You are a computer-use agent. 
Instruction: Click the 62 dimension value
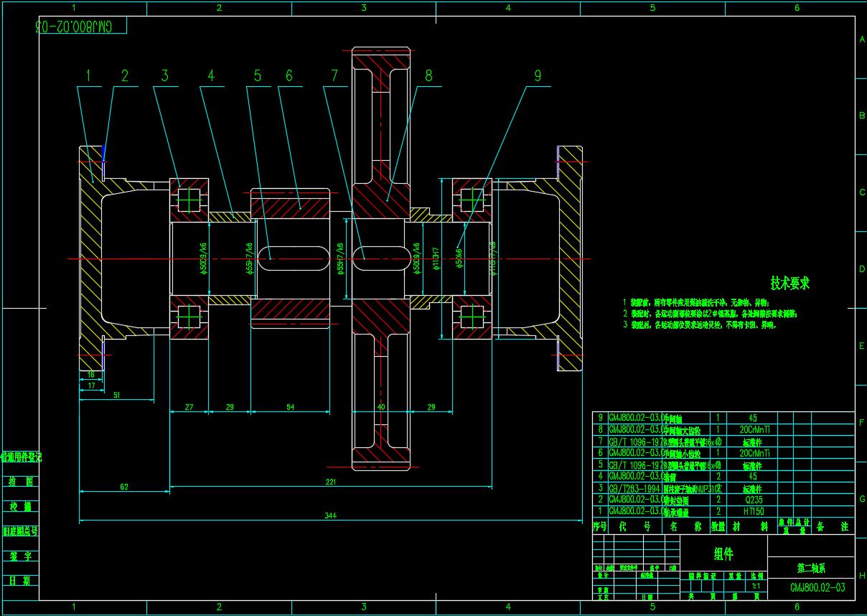click(x=124, y=487)
